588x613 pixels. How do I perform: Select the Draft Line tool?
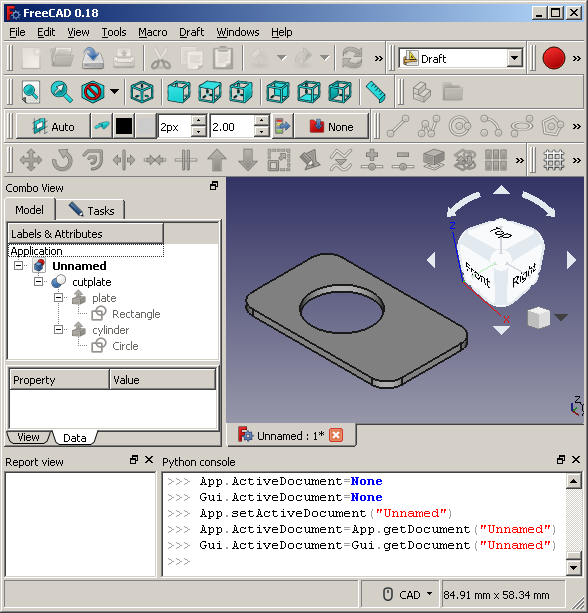click(398, 126)
